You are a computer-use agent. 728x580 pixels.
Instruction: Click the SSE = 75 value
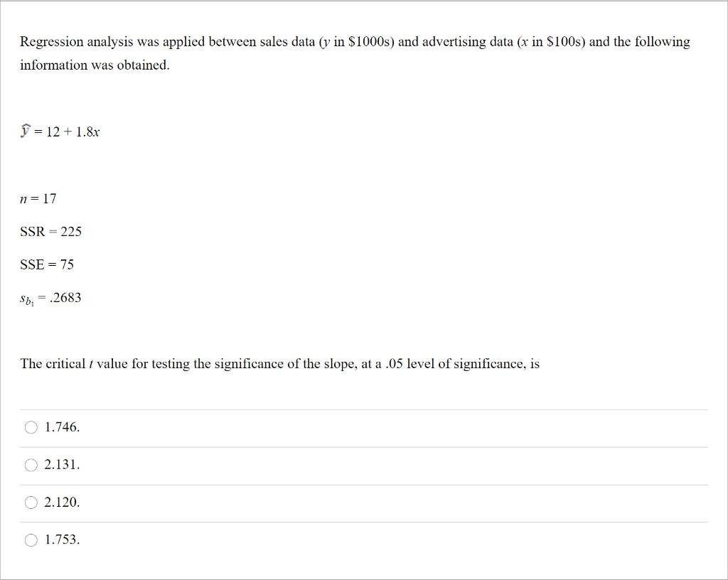pos(46,264)
